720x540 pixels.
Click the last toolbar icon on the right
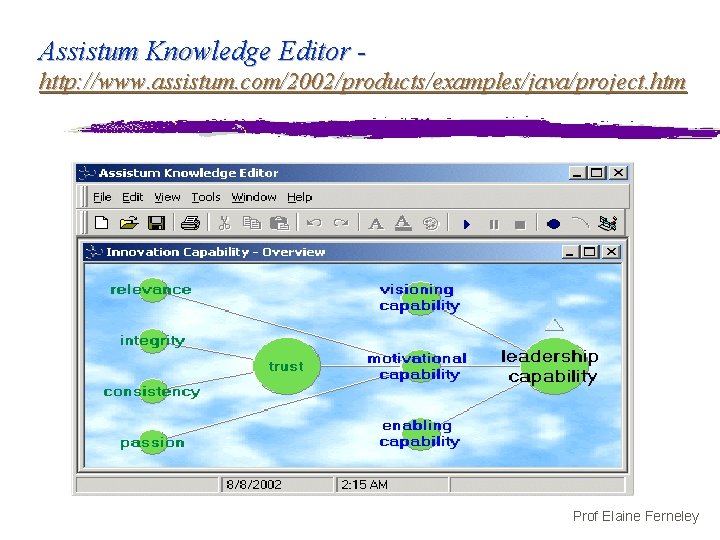(x=608, y=223)
